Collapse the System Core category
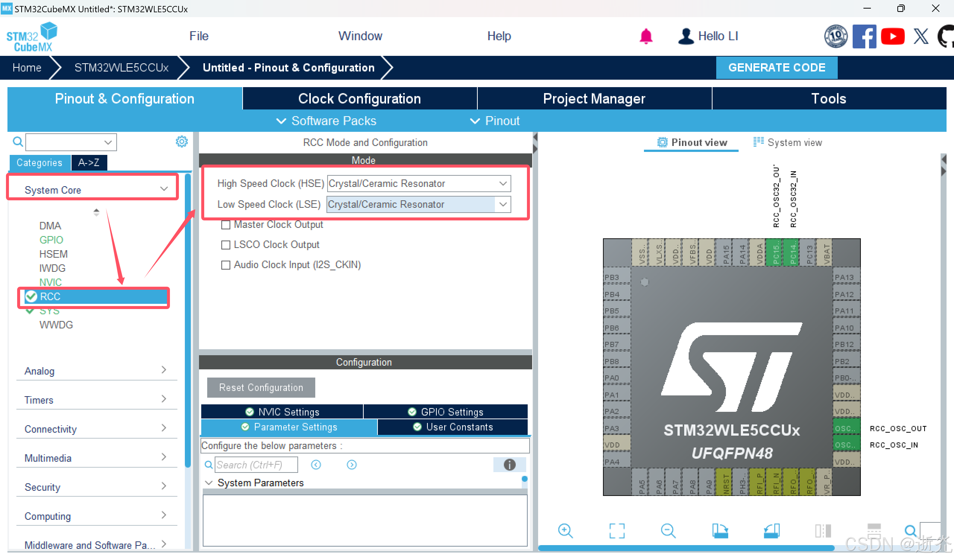954x560 pixels. (96, 190)
